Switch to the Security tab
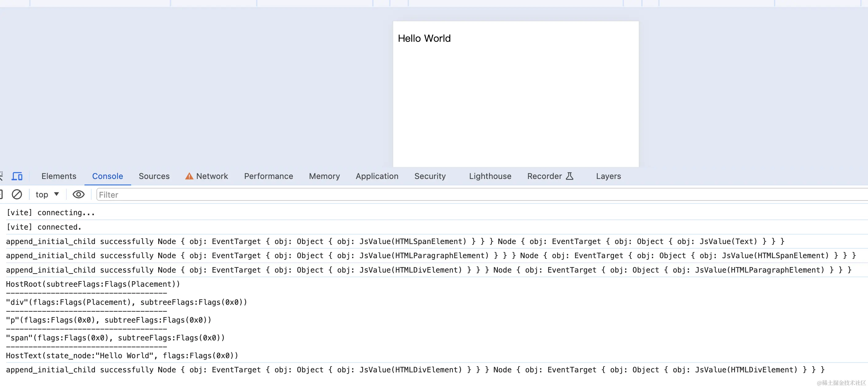The image size is (868, 388). coord(430,176)
